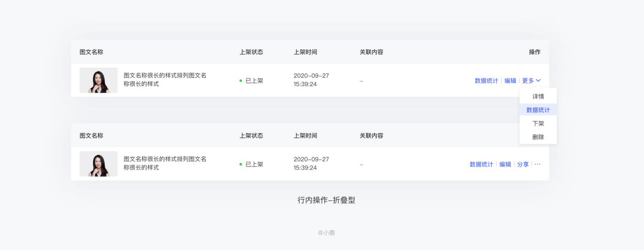Select the article title text in the second table row
The height and width of the screenshot is (250, 644).
(x=165, y=163)
